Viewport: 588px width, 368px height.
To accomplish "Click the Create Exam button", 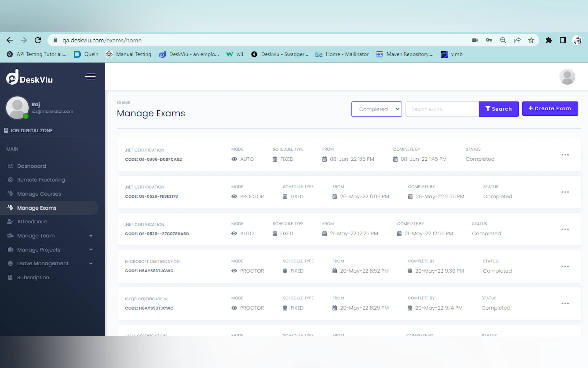I will point(550,109).
